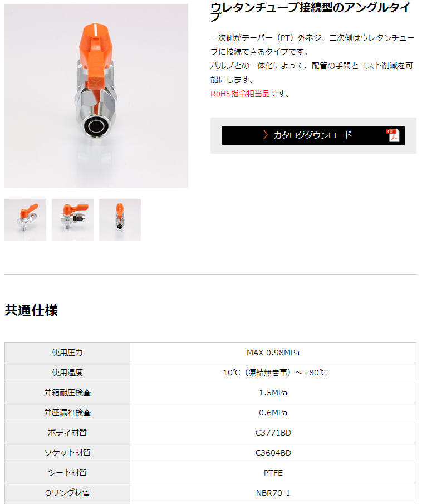Click the PDF icon on catalog download button
422x504 pixels.
[392, 135]
